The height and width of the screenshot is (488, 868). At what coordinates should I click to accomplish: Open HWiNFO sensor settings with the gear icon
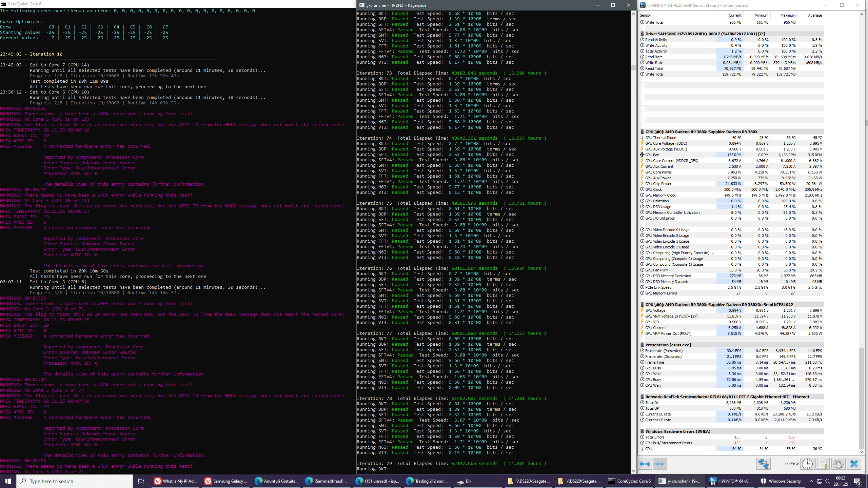pyautogui.click(x=838, y=464)
